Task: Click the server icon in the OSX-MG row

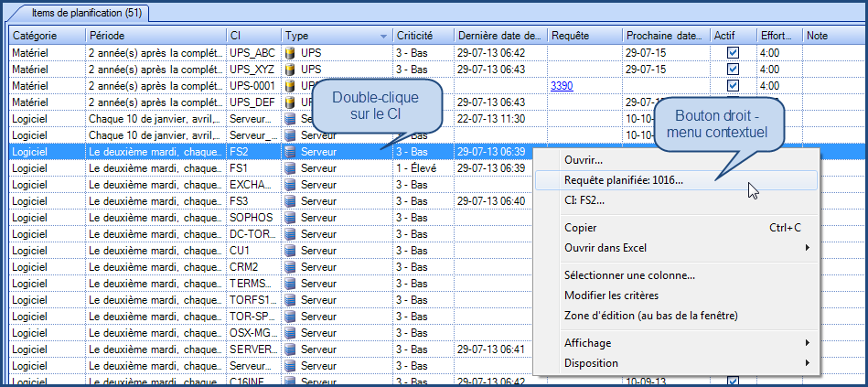Action: (x=291, y=333)
